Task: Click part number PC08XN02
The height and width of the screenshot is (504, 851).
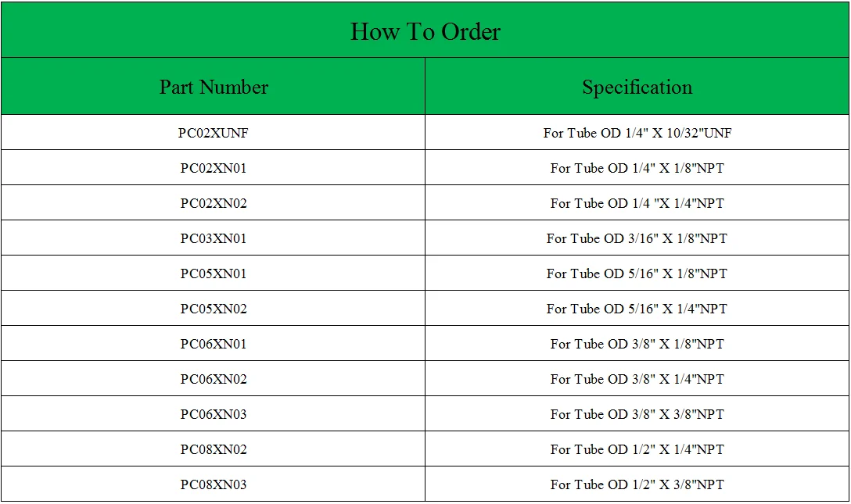Action: click(214, 450)
